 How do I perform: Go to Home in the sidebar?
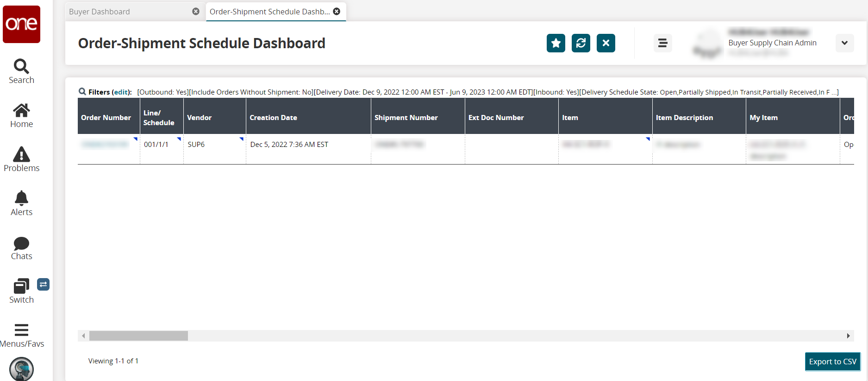tap(21, 110)
